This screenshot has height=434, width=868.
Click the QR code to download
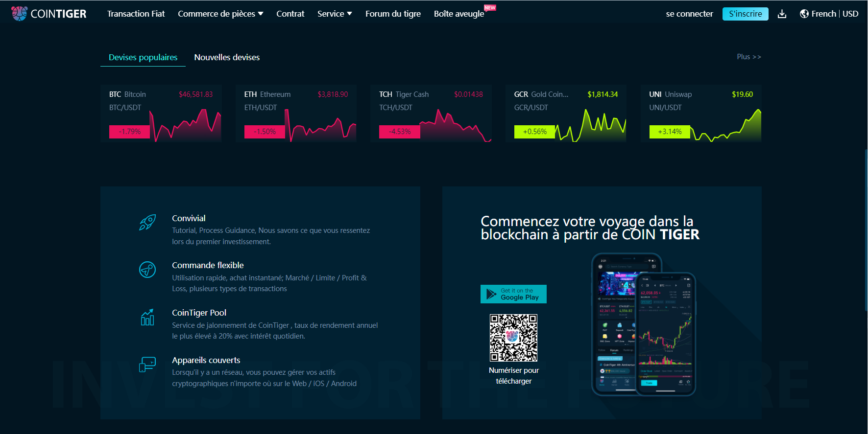click(x=513, y=338)
